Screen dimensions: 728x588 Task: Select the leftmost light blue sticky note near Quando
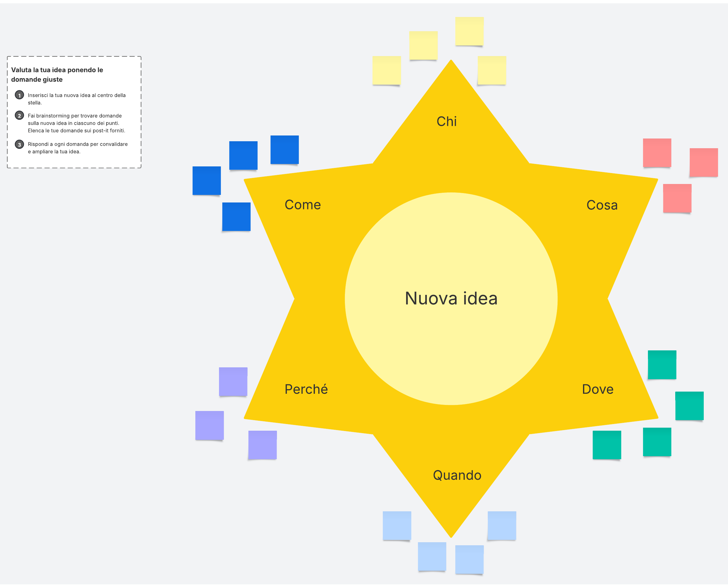point(396,525)
